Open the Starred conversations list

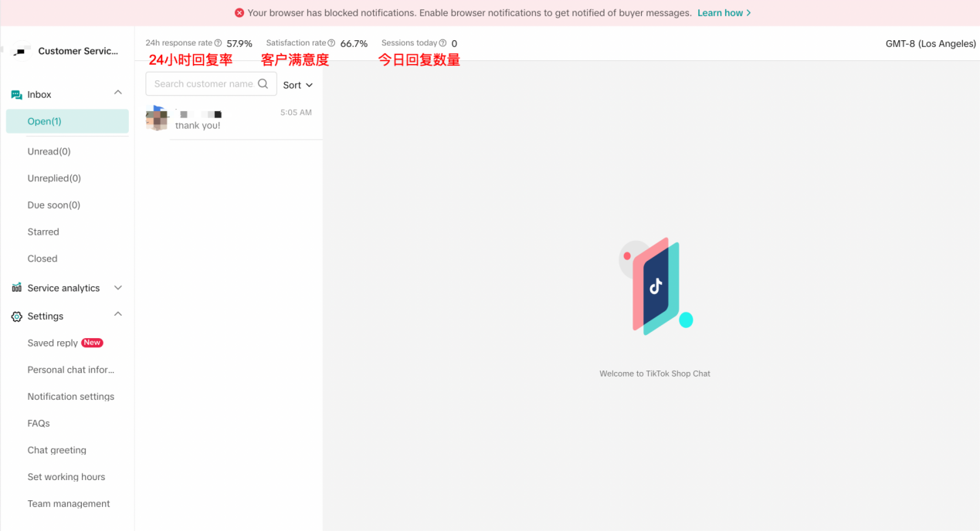(x=43, y=232)
